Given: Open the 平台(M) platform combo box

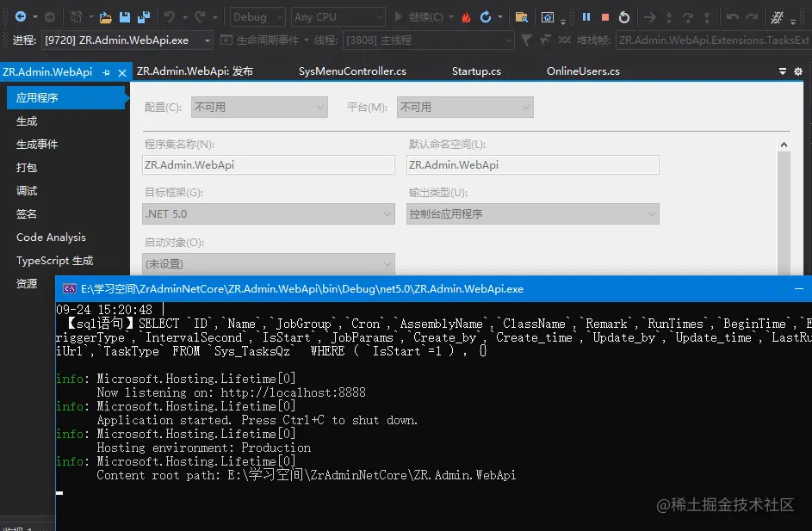Looking at the screenshot, I should click(x=465, y=107).
